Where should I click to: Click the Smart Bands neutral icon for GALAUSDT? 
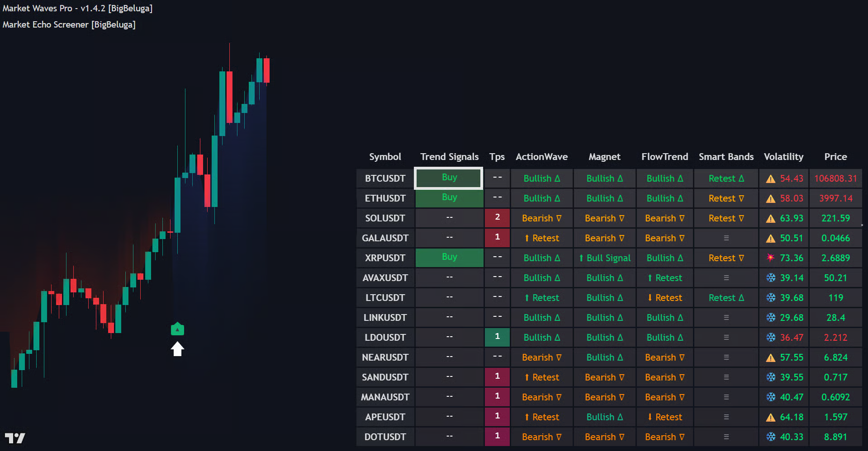coord(726,238)
